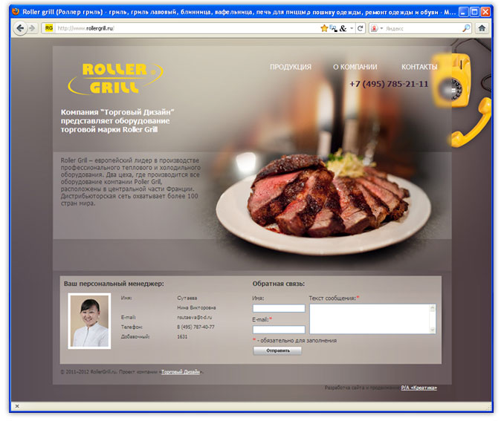Click phone number +7 (495) 785-21-11
Viewport: 504px width, 421px height.
[389, 84]
